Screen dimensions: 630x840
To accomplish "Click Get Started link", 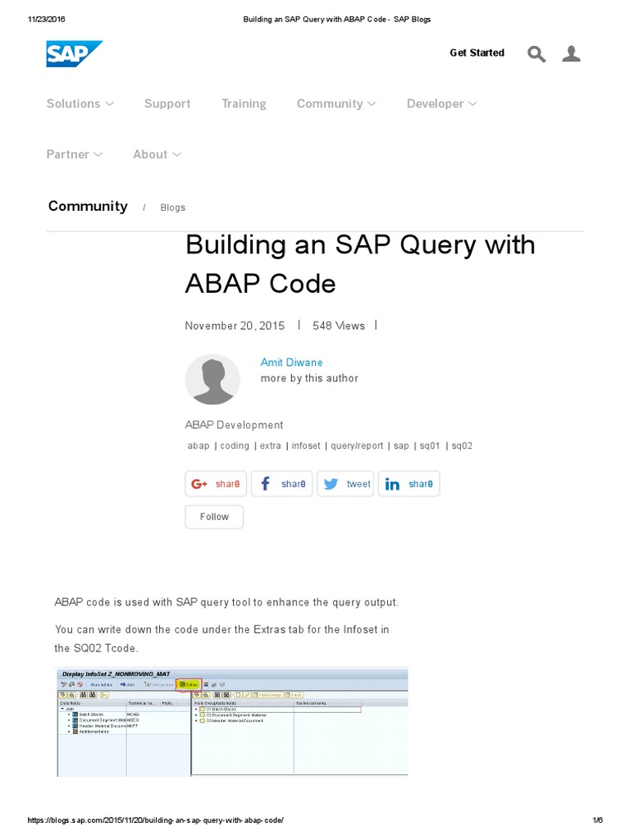I will pos(477,52).
